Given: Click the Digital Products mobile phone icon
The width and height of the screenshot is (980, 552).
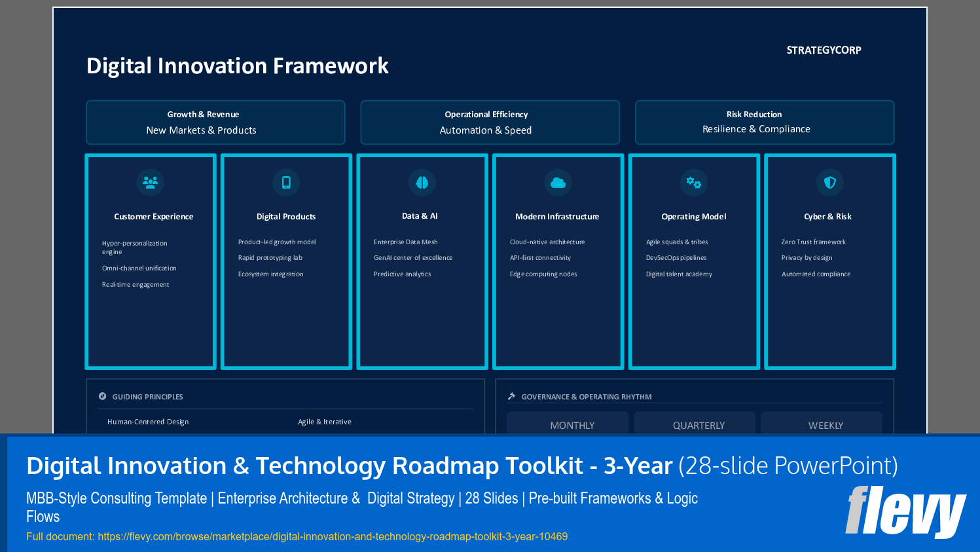Looking at the screenshot, I should [286, 183].
